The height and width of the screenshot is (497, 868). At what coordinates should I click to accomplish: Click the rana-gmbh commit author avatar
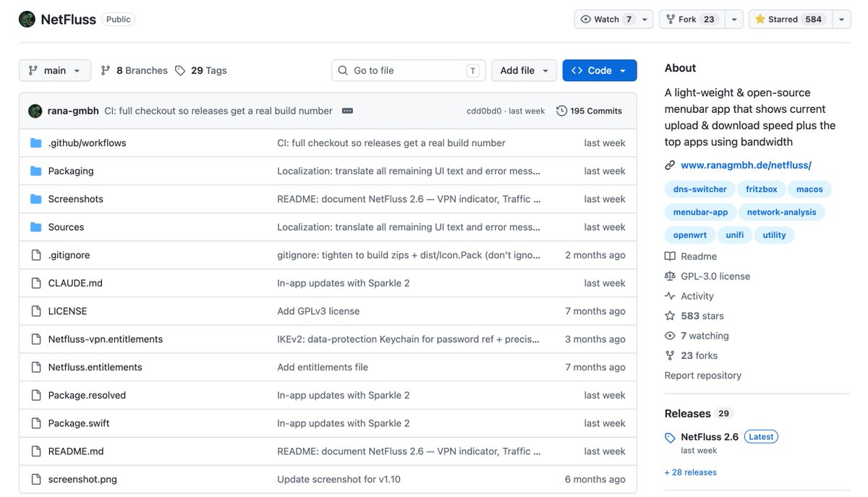click(35, 111)
